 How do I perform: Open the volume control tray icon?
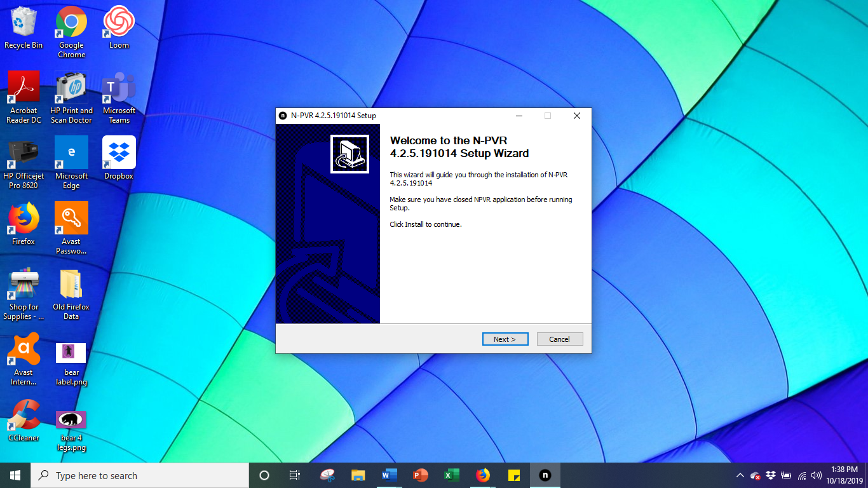[817, 475]
